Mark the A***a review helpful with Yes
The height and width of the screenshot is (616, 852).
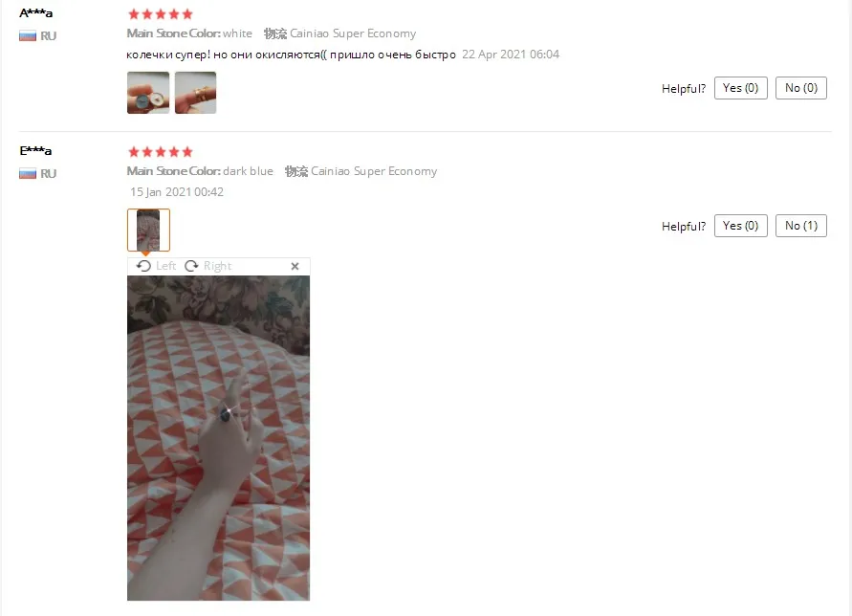(x=741, y=88)
